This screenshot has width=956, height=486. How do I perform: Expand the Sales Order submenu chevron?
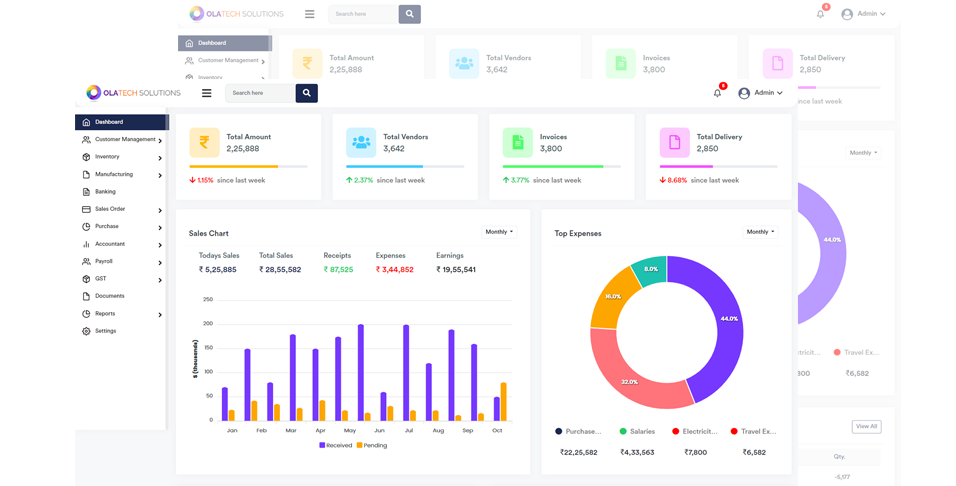click(x=160, y=210)
